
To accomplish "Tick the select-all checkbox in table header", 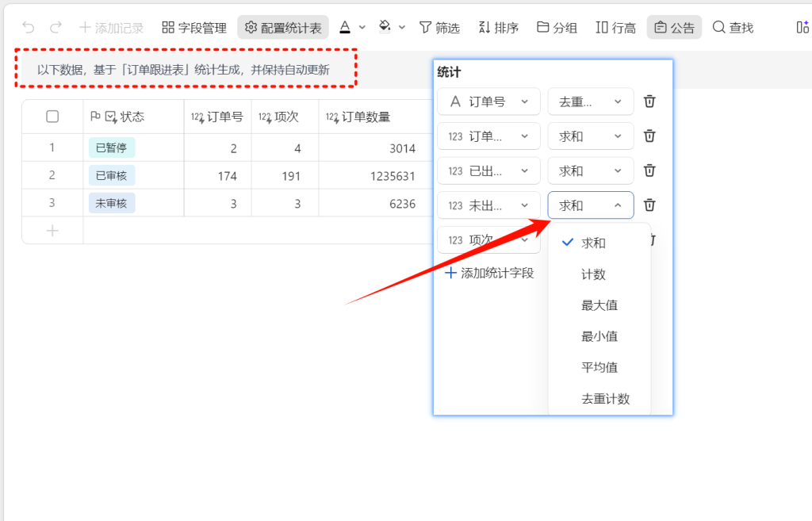I will click(52, 117).
